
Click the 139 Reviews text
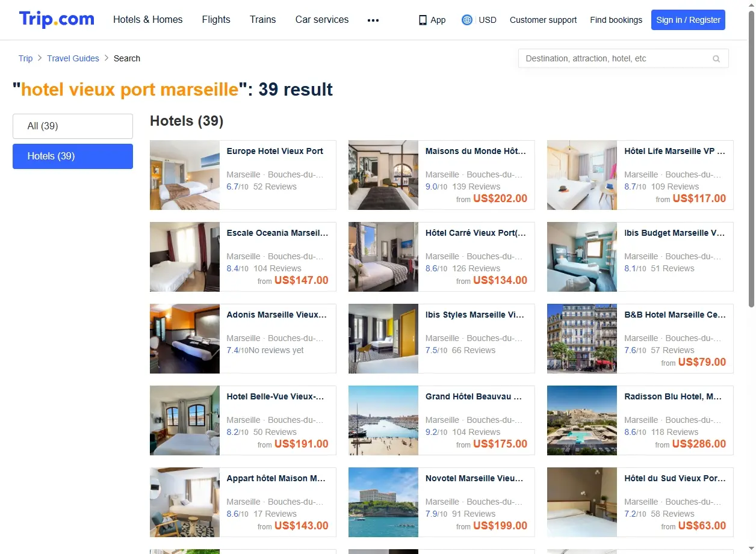(x=476, y=187)
